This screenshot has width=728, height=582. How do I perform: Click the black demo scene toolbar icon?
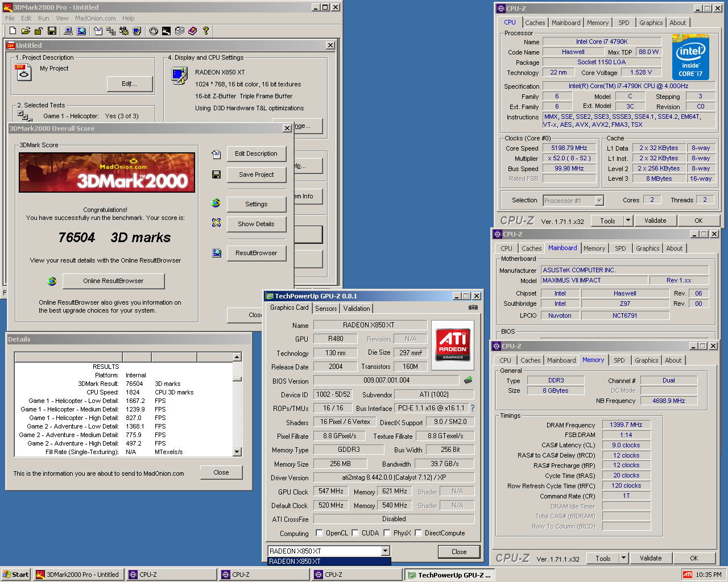click(x=167, y=31)
